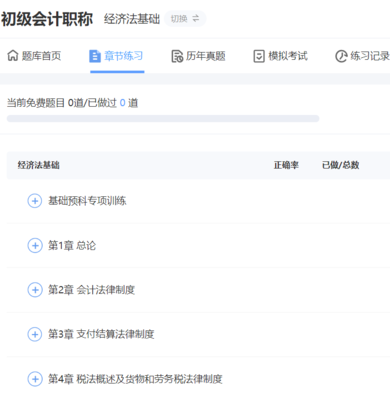Switch to the 历年真题 tab
The height and width of the screenshot is (400, 390).
point(198,56)
